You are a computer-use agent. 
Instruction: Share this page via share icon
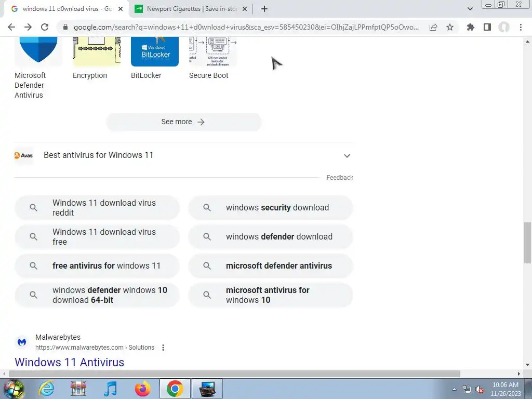coord(433,27)
